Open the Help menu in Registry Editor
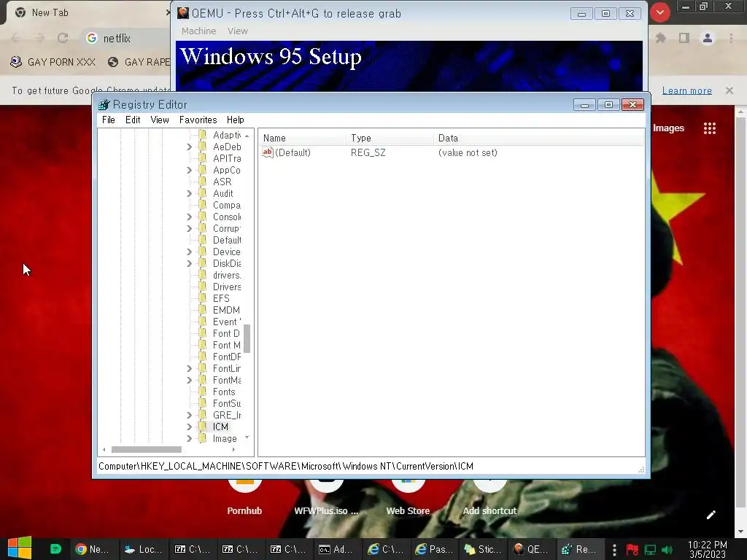 click(235, 120)
